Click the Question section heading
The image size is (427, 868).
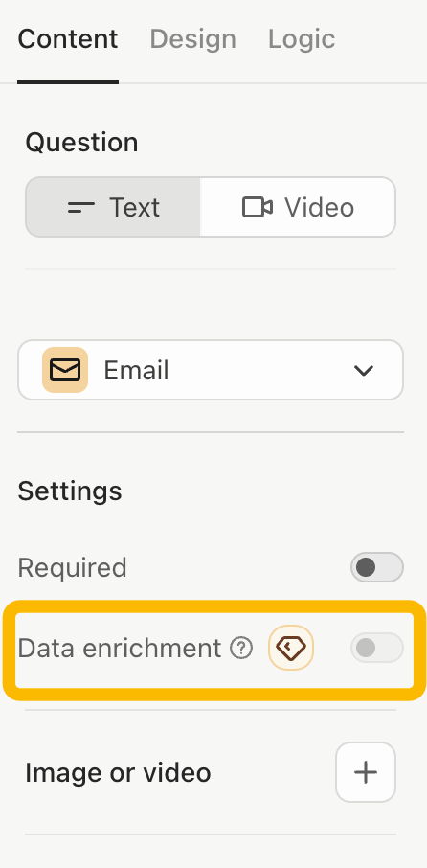82,142
